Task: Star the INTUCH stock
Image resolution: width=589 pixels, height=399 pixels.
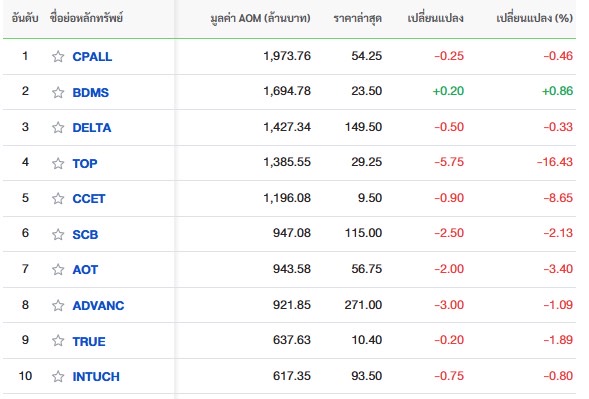Action: [x=58, y=376]
